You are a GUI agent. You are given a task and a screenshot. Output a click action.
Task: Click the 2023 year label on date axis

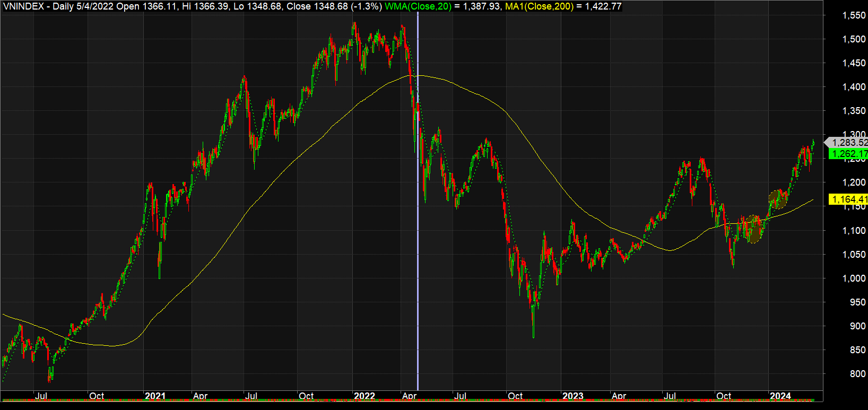tap(573, 396)
